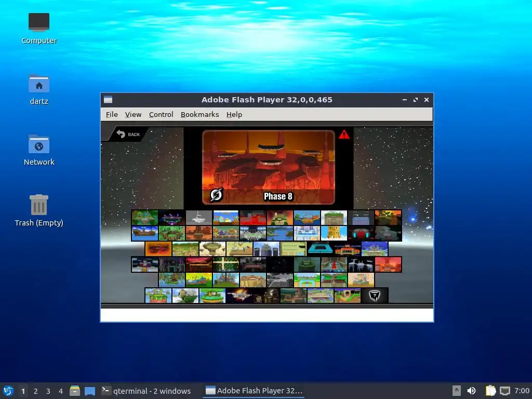Pick the grey Waiting Room stage thumbnail
Image resolution: width=532 pixels, height=399 pixels.
pos(199,218)
